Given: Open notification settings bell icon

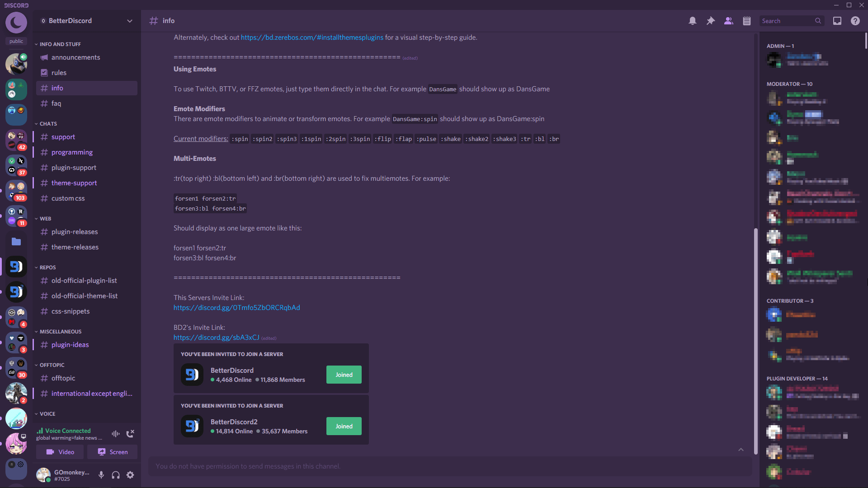Looking at the screenshot, I should 692,21.
